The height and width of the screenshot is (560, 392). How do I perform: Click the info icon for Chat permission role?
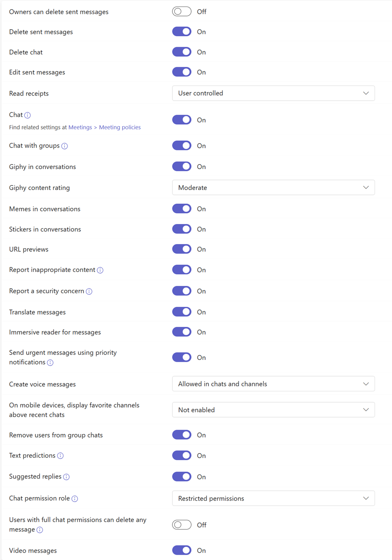pos(75,499)
